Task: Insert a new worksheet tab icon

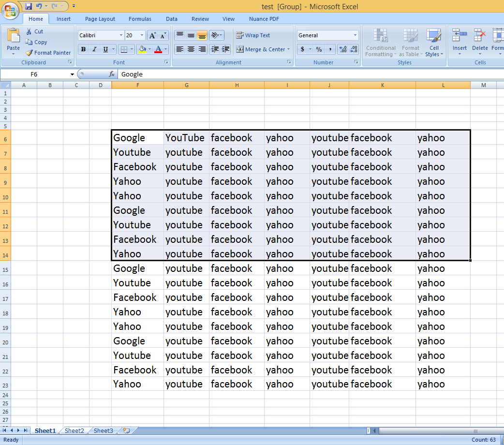Action: tap(127, 430)
